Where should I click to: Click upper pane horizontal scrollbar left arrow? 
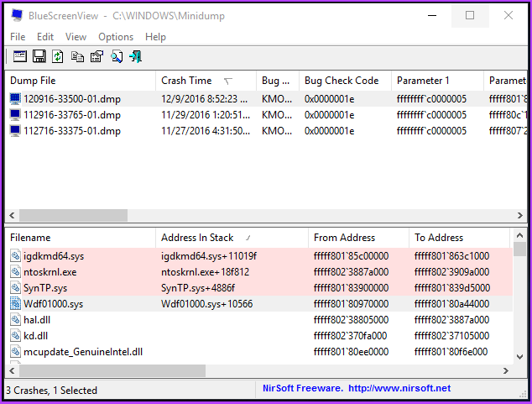click(12, 215)
